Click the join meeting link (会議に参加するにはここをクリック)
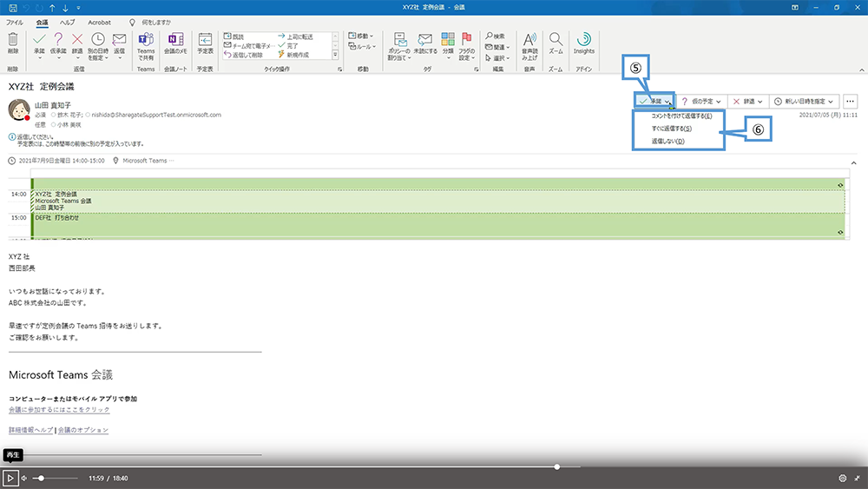This screenshot has height=489, width=868. pos(59,410)
